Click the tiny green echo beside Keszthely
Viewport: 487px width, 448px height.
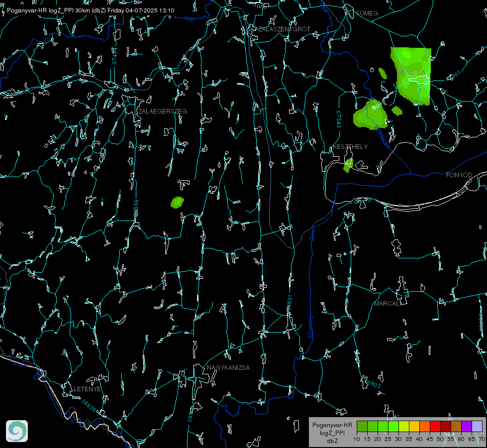click(348, 165)
